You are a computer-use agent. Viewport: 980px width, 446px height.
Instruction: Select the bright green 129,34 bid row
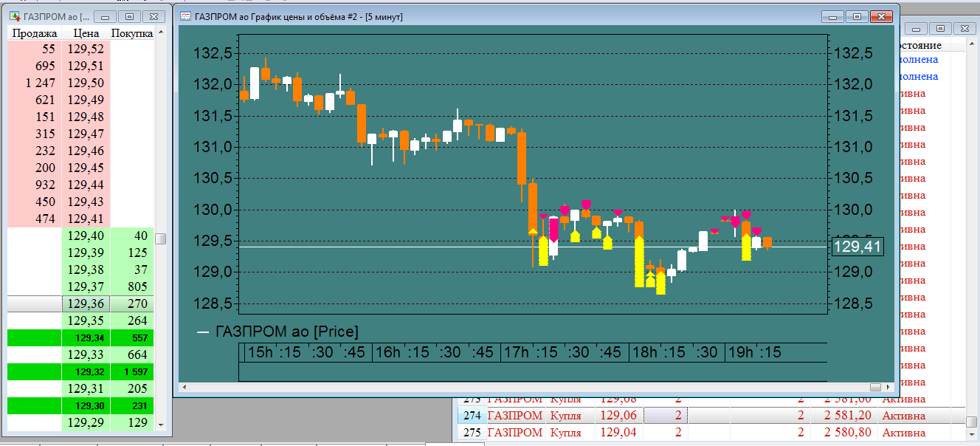click(x=80, y=337)
